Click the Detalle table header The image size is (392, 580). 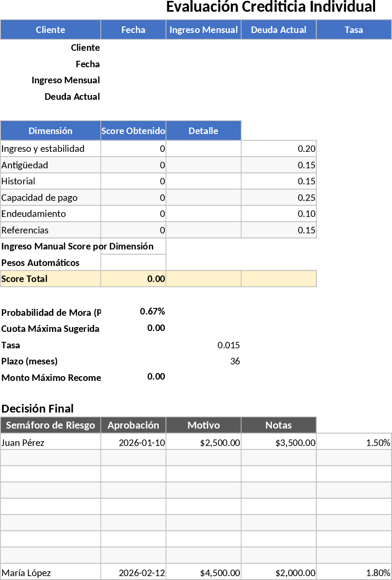point(203,131)
